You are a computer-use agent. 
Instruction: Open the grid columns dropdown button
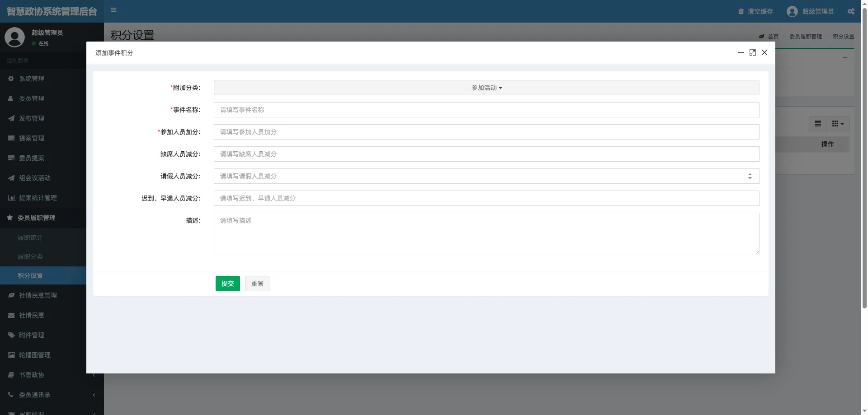pyautogui.click(x=838, y=124)
